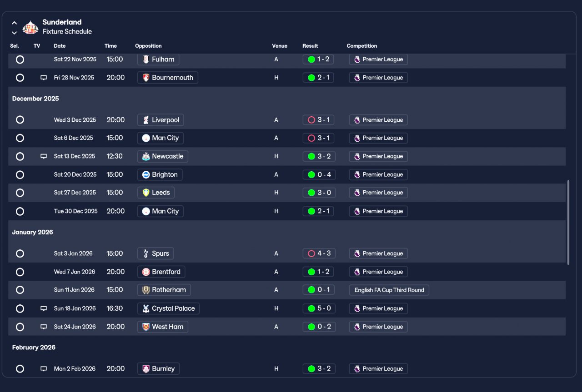Open the Brentford opposition button
Screen dimensions: 582x392
point(161,272)
